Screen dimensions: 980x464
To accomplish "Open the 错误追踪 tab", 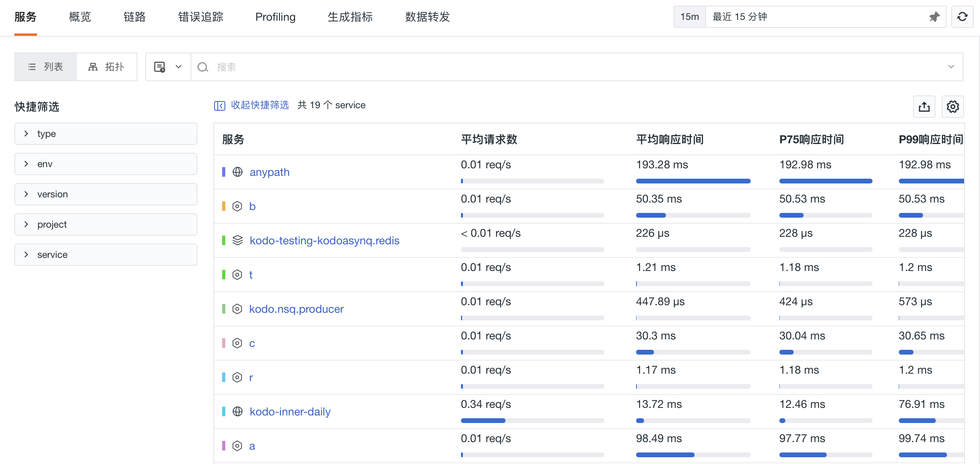I will [201, 17].
